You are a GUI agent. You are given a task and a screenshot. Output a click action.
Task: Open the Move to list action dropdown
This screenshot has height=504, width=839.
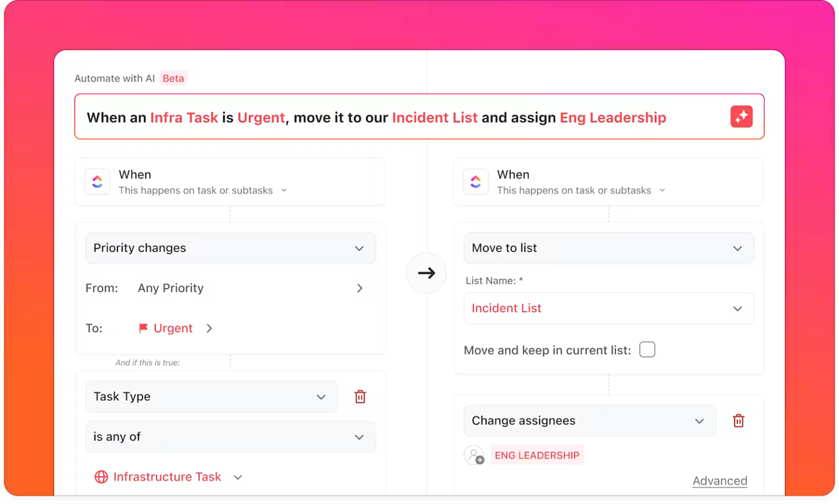pyautogui.click(x=608, y=248)
